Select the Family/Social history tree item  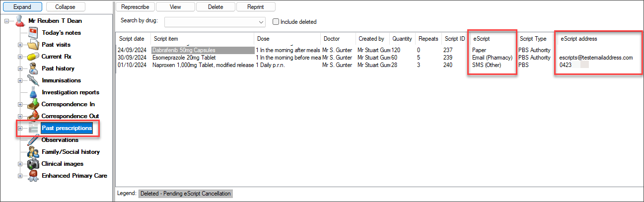(x=71, y=152)
